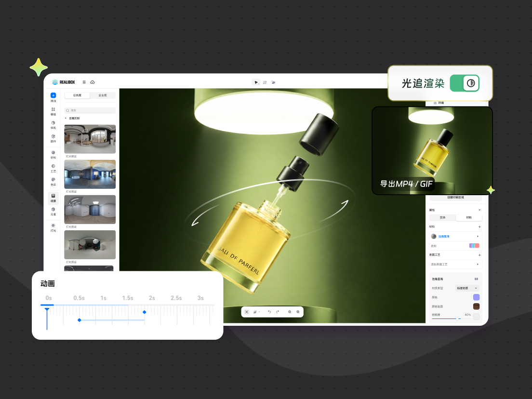Select the 变换 transform tab
532x399 pixels.
442,217
